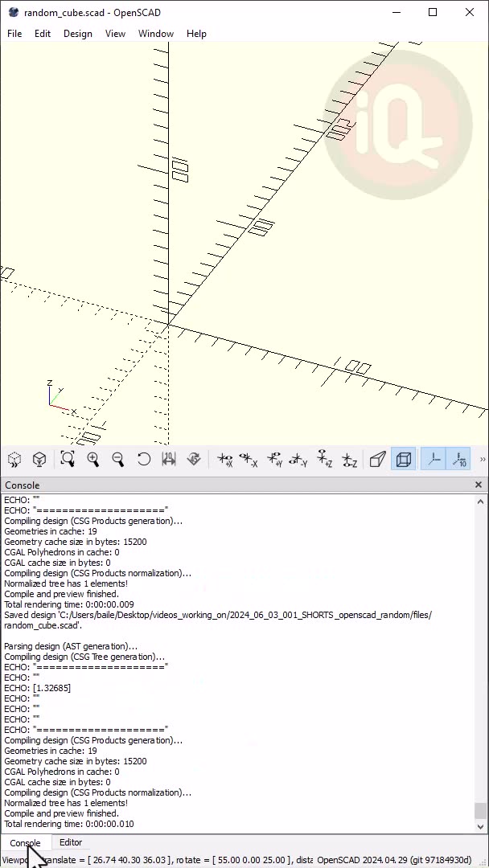
Task: Click 'Compiling design (CSG Tree generation)...' line
Action: [84, 657]
